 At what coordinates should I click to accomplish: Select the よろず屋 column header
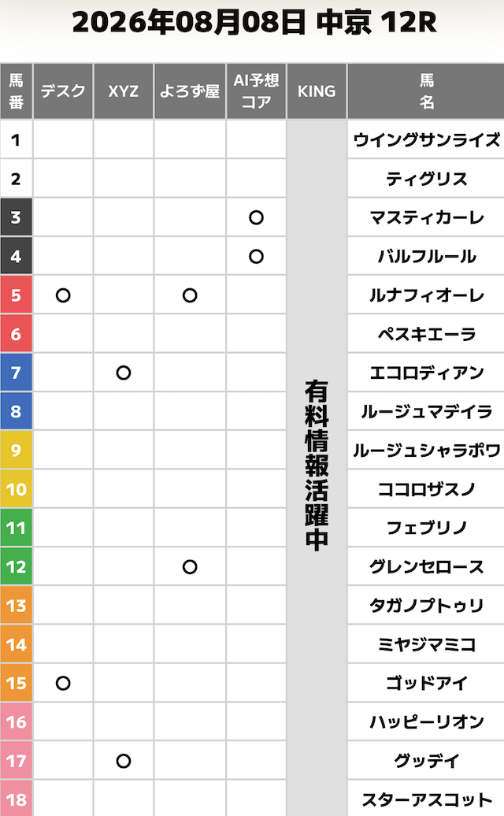190,91
